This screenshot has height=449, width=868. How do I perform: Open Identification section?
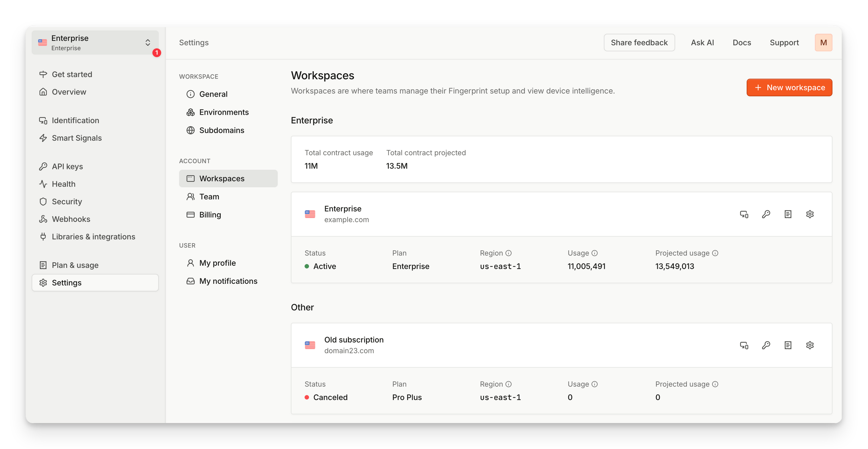coord(95,120)
